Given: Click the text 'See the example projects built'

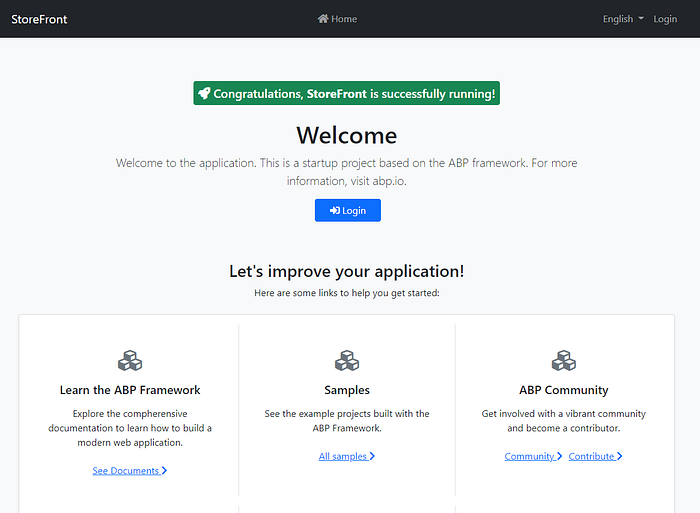Looking at the screenshot, I should click(x=347, y=421).
